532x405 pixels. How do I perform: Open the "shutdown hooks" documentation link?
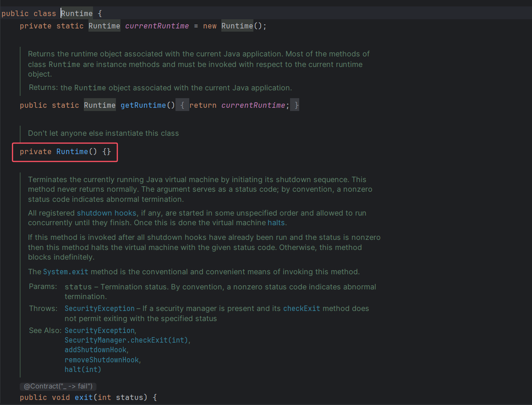click(106, 213)
